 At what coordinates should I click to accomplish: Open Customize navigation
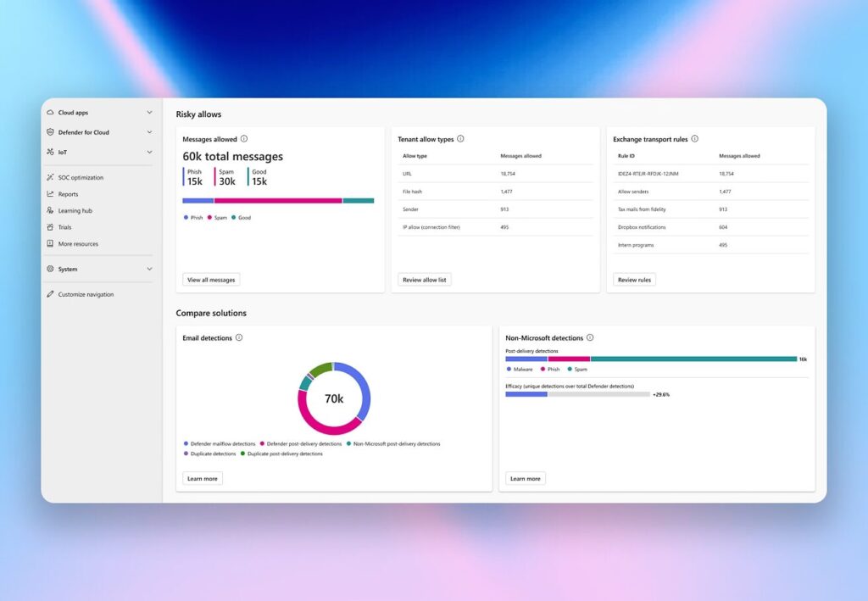[x=85, y=294]
